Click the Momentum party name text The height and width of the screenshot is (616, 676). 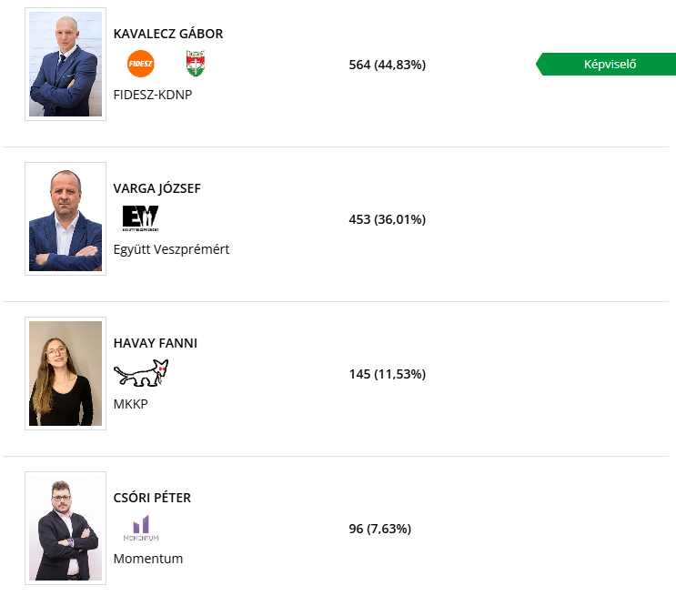148,558
